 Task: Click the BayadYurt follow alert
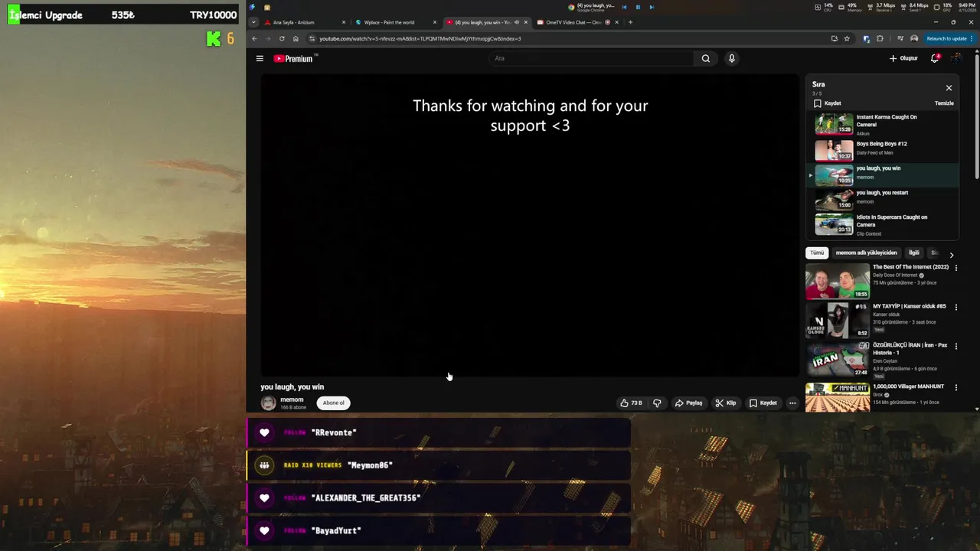[x=439, y=530]
